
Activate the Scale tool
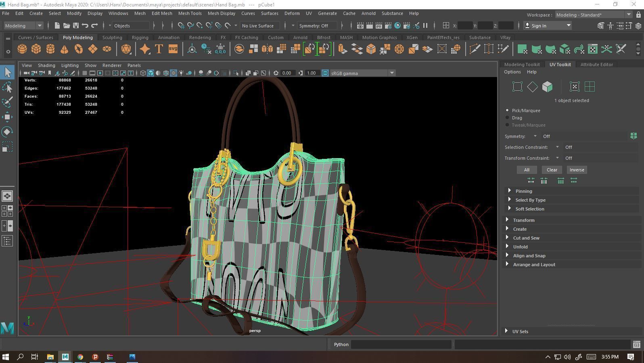pyautogui.click(x=7, y=147)
